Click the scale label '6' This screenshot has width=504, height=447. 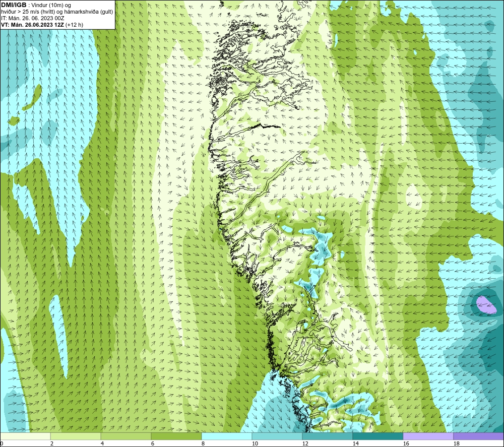point(153,443)
